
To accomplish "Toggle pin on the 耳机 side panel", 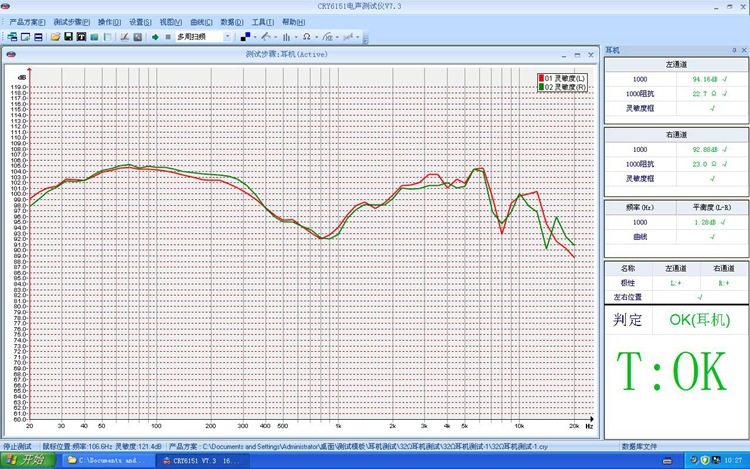I will 735,50.
